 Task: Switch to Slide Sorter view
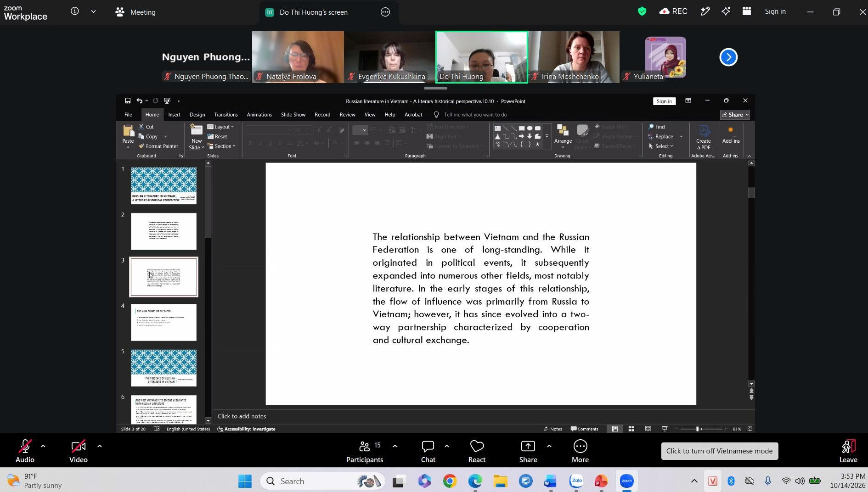click(x=631, y=429)
